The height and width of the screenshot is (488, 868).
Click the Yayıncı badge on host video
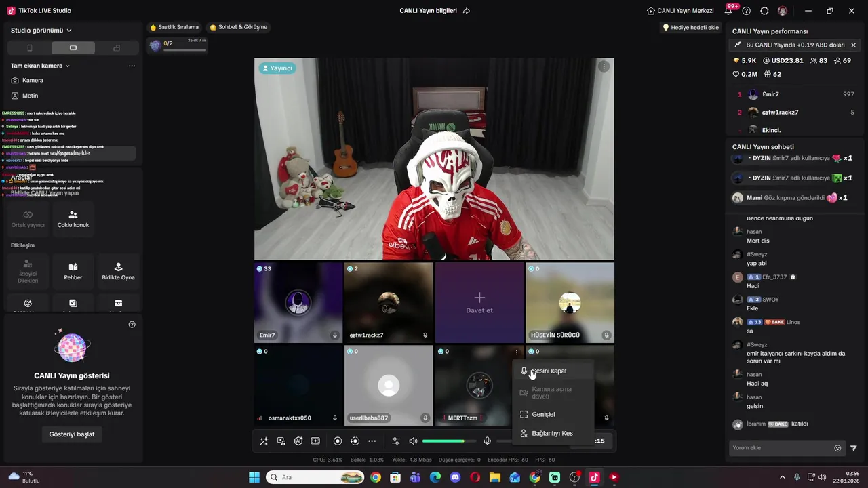click(x=277, y=68)
